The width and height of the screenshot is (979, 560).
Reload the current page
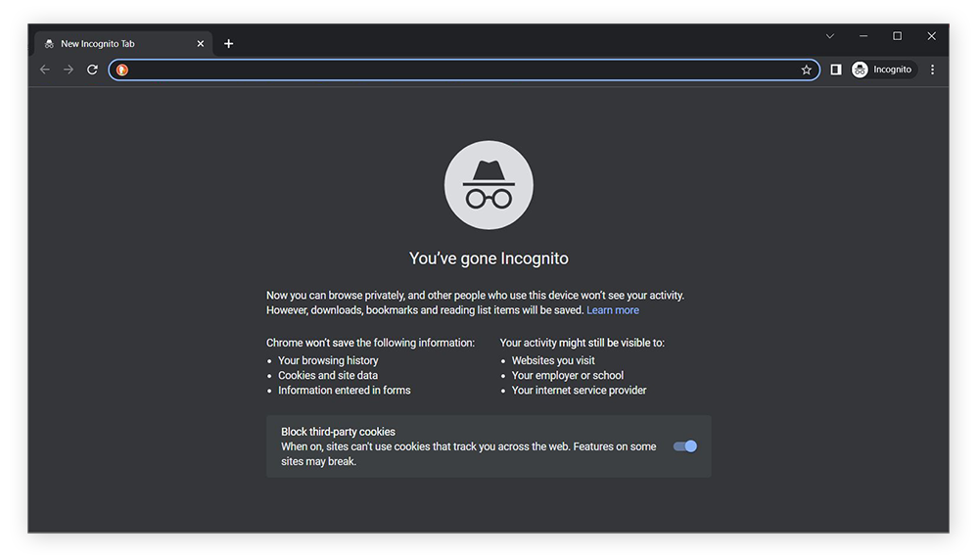click(x=92, y=70)
